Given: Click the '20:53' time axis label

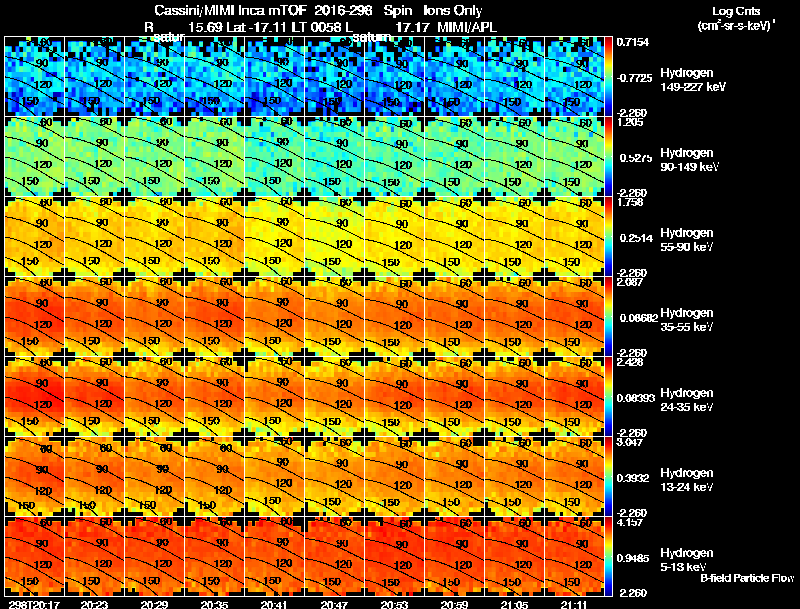Looking at the screenshot, I should click(394, 604).
